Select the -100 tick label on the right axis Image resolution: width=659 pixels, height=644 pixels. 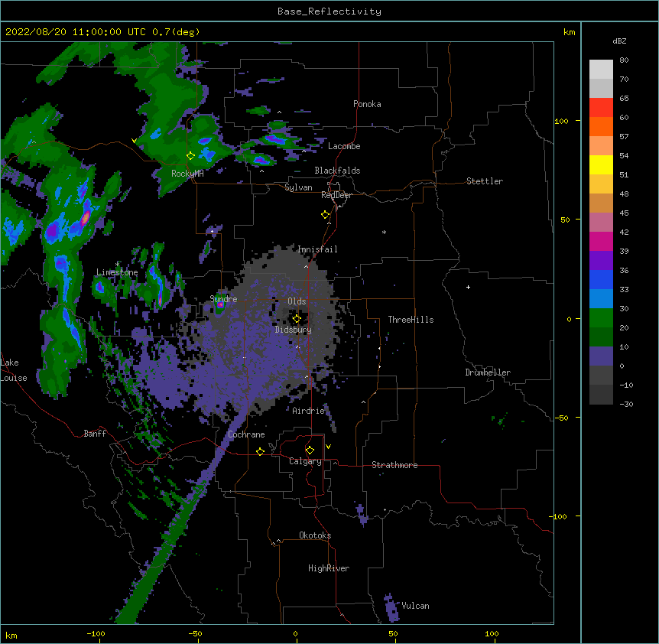pyautogui.click(x=559, y=516)
